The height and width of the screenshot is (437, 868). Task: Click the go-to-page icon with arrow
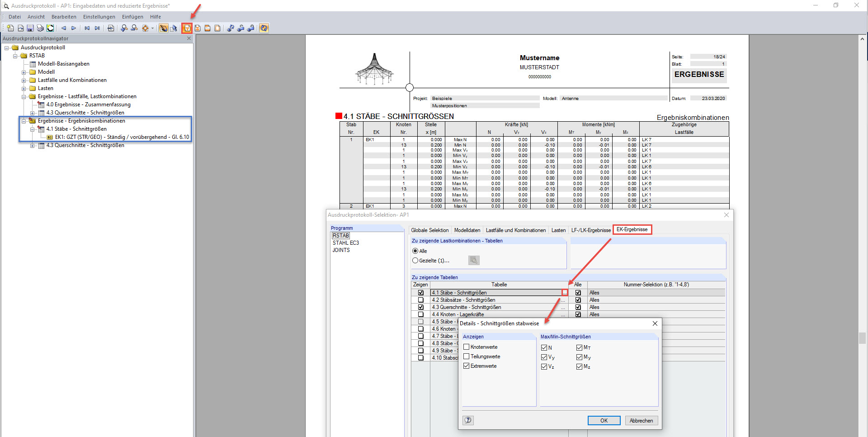point(111,28)
